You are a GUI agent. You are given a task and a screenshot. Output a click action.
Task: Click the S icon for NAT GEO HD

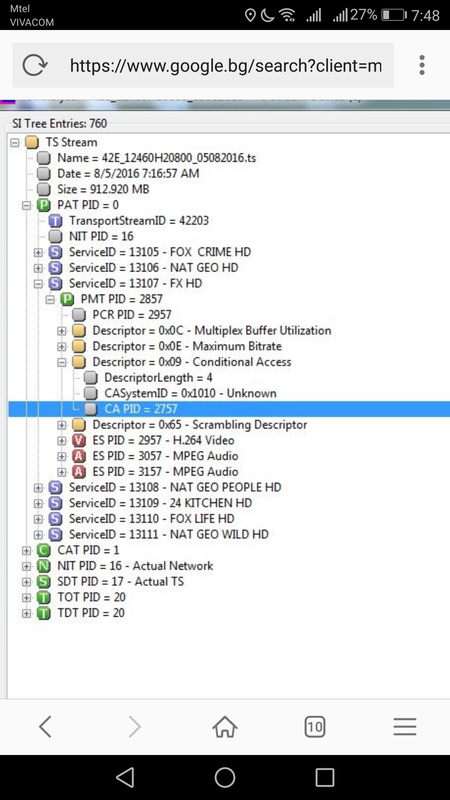click(x=55, y=268)
